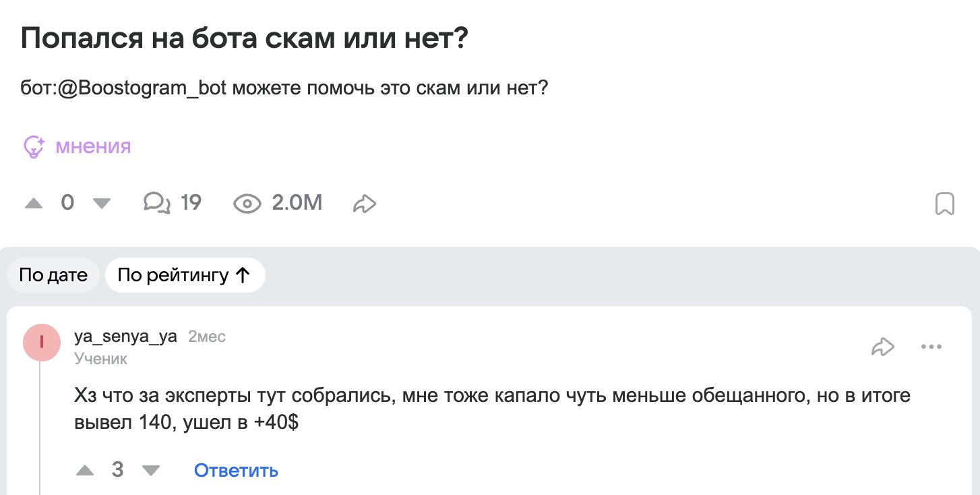Downvote ya_senya_ya's answer

151,470
